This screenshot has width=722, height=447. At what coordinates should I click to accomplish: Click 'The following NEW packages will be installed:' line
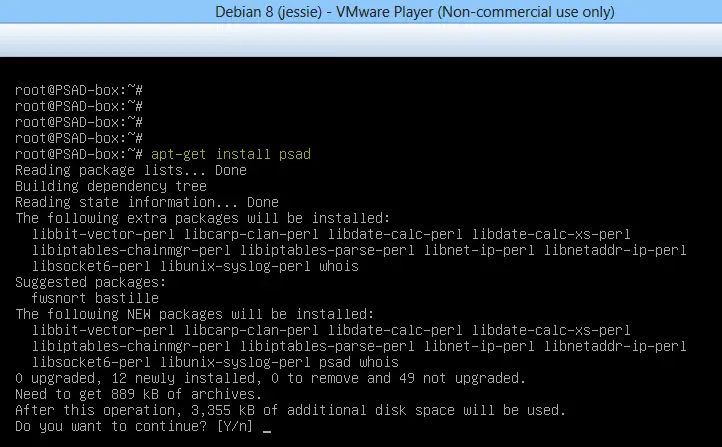click(x=195, y=314)
